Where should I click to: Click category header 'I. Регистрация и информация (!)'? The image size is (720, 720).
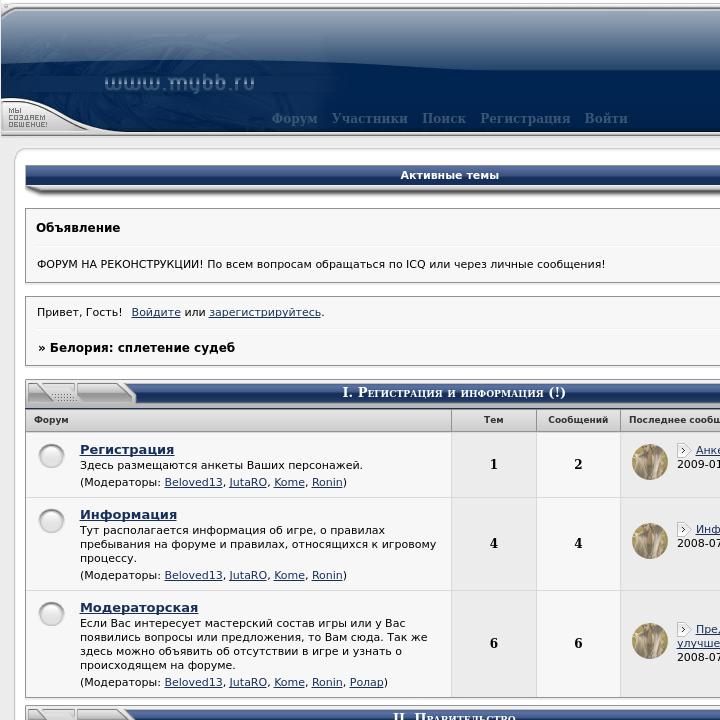454,393
